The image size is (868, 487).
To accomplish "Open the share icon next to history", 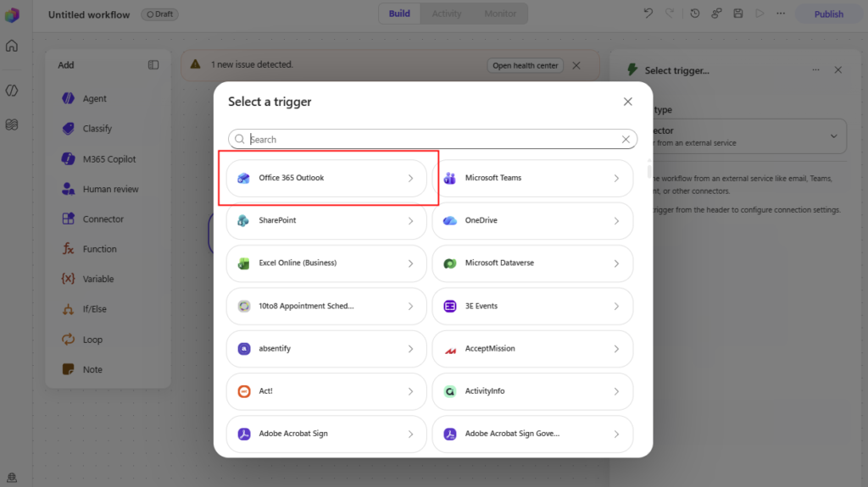I will coord(716,14).
